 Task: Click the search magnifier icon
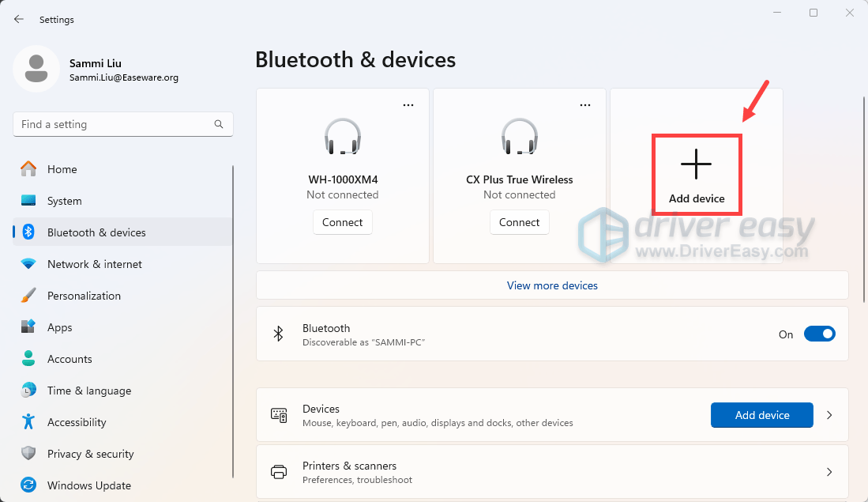point(219,124)
